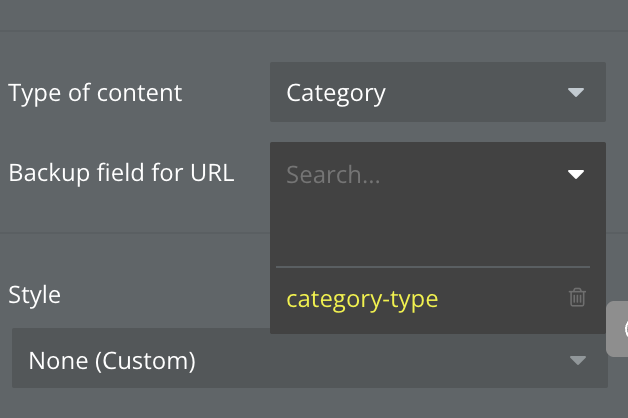Screen dimensions: 628x418
Task: Click the arrow in the Category dropdown
Action: (x=576, y=93)
